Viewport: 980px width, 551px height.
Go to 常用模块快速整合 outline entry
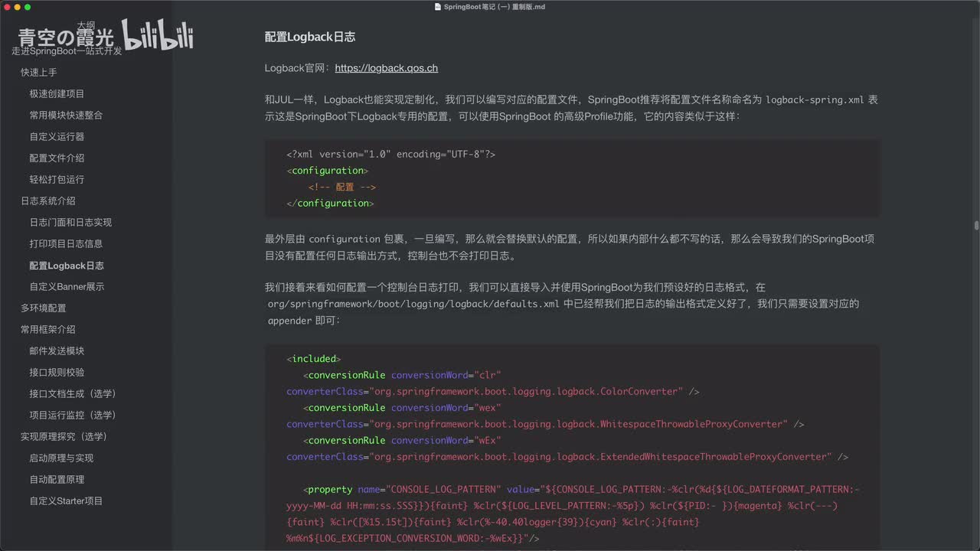(x=67, y=116)
